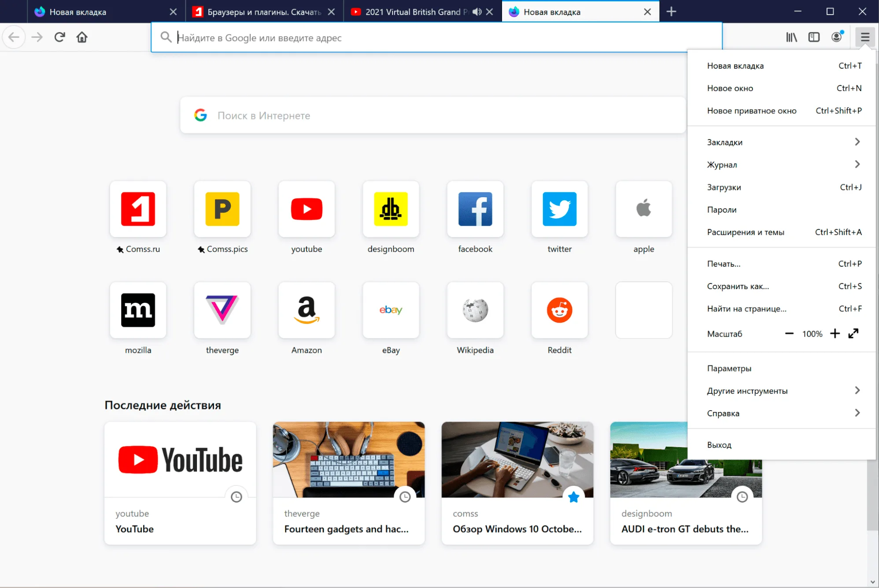Switch to the first Новая вкладка tab

point(106,12)
